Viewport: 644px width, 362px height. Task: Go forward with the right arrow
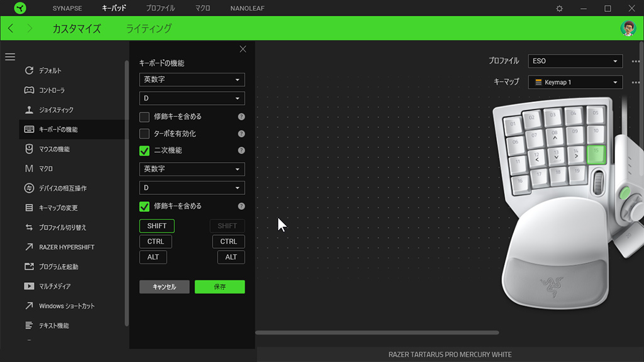pos(30,28)
